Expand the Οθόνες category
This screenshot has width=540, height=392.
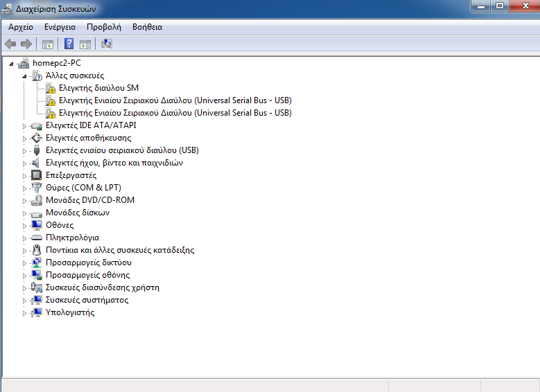[24, 225]
